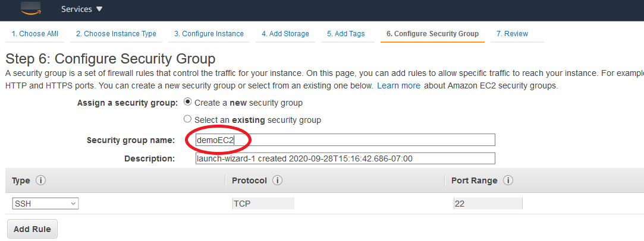Click the Port Range 22 field
The width and height of the screenshot is (644, 241).
tap(487, 204)
